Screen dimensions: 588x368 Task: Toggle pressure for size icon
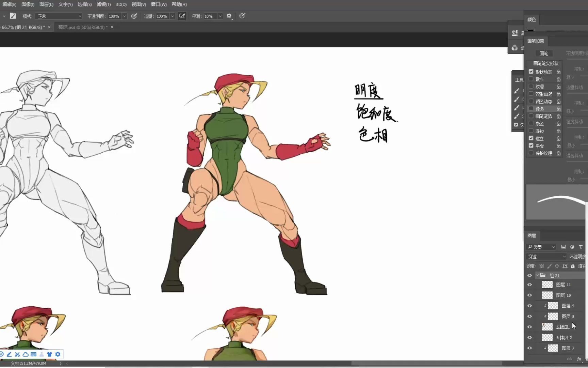coord(242,16)
